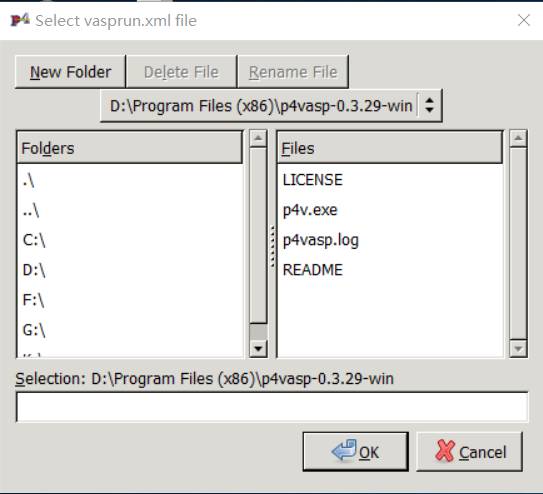The image size is (543, 494).
Task: Click the Files list scroll-down arrow
Action: 518,348
